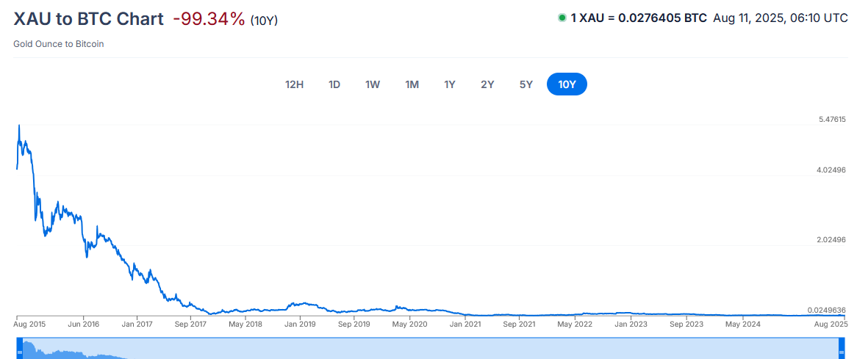Choose the 2Y time range

click(487, 84)
